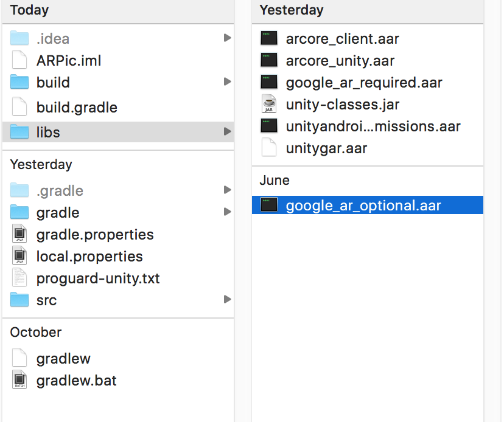Select the arcore_unity.aar file name
The height and width of the screenshot is (422, 504).
tap(340, 61)
